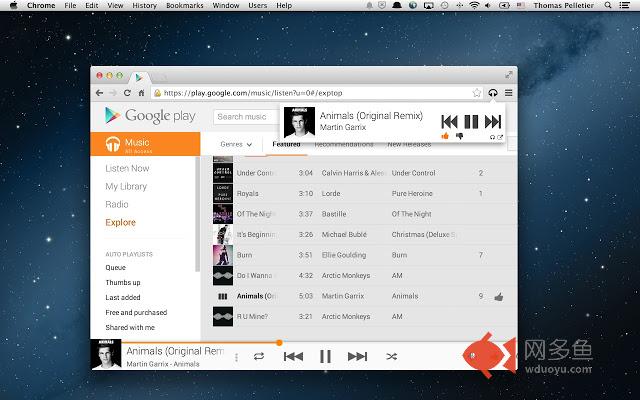Open the Free and purchased playlist
Viewport: 640px width, 400px height.
click(x=136, y=313)
